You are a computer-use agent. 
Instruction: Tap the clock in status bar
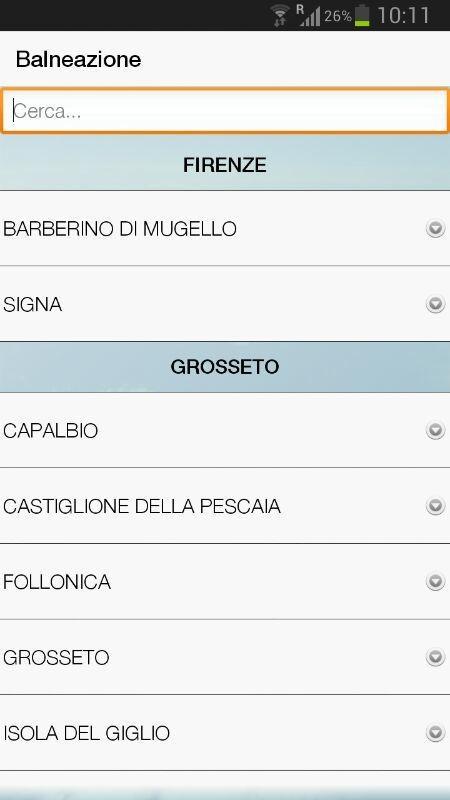tap(403, 15)
